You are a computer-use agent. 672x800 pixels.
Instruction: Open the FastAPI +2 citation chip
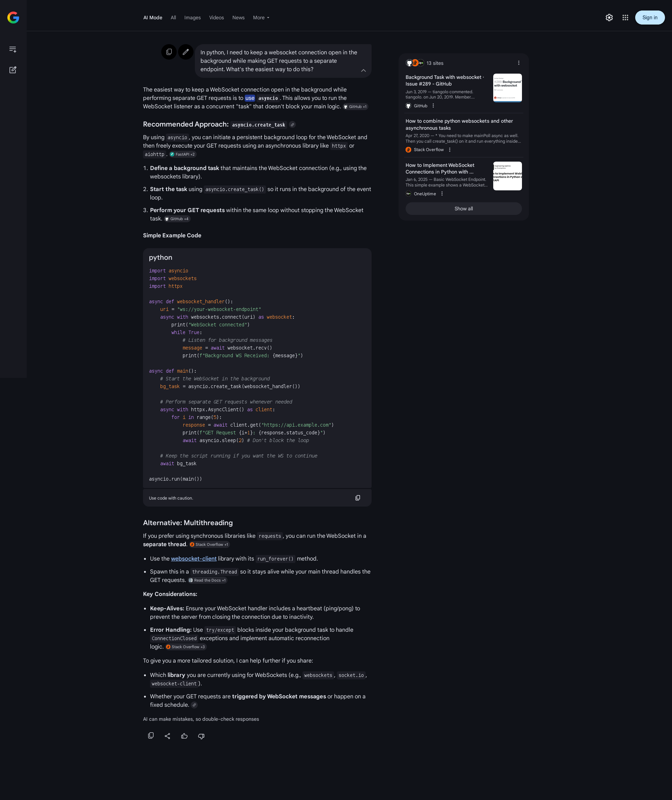[x=183, y=154]
